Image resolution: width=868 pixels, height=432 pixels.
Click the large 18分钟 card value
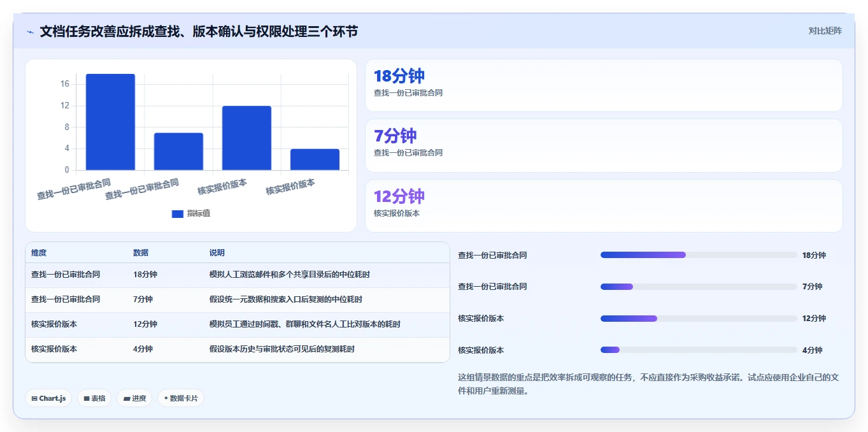[399, 76]
